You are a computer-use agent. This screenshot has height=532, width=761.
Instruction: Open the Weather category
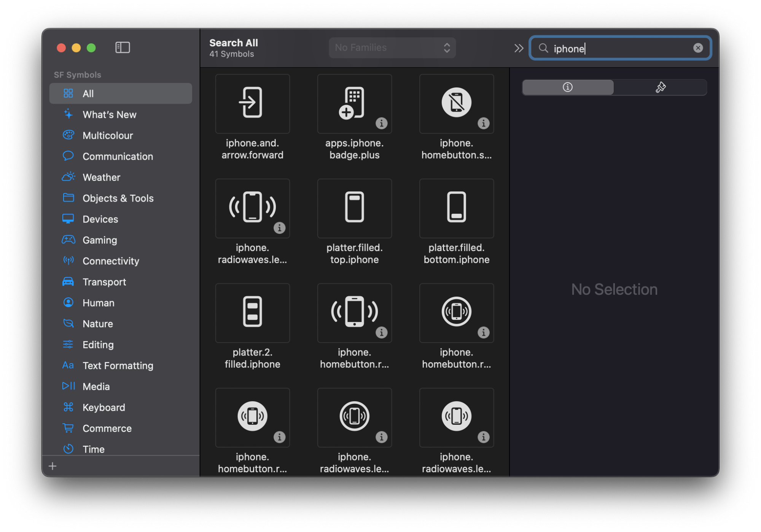coord(101,177)
